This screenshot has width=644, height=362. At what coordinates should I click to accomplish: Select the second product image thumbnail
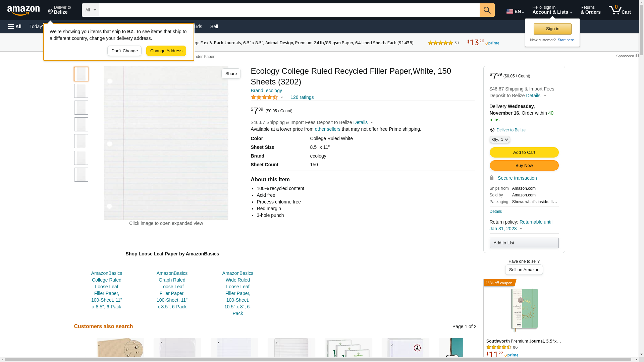pyautogui.click(x=81, y=91)
